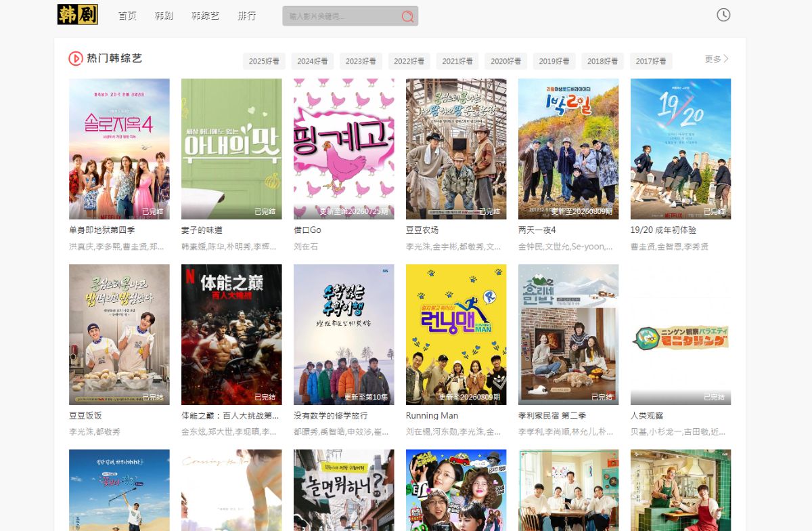The height and width of the screenshot is (531, 812).
Task: Open the desert blue-sky poster in third row
Action: [119, 490]
